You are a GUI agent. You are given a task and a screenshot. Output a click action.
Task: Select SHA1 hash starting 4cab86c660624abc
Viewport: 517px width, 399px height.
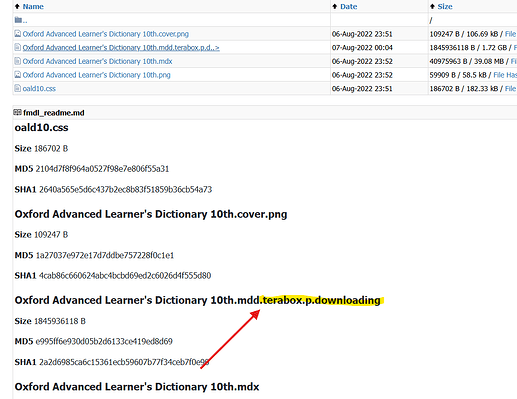tap(125, 276)
